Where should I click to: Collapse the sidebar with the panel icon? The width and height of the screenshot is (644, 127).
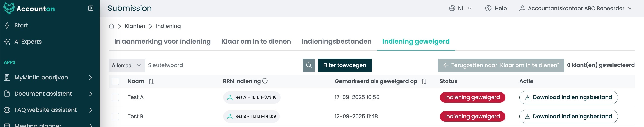(91, 8)
